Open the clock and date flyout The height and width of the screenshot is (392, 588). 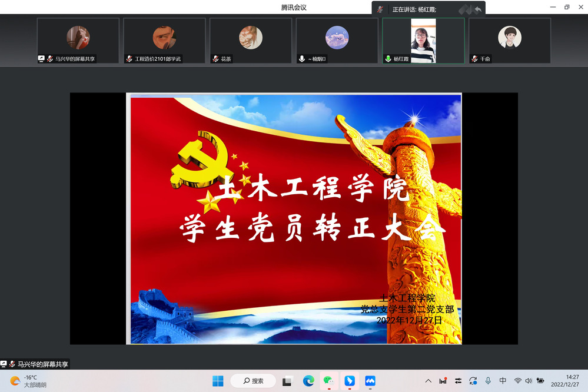[x=564, y=381]
